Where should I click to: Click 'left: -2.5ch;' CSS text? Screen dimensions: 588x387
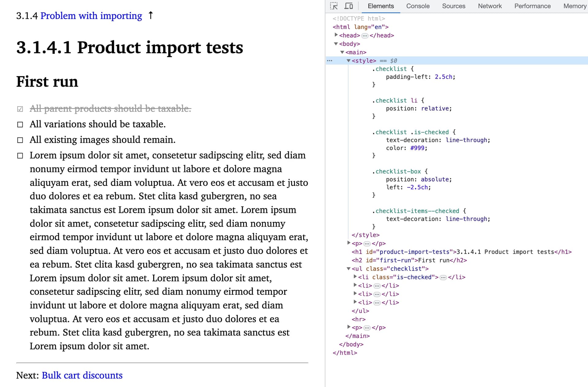[x=408, y=188]
